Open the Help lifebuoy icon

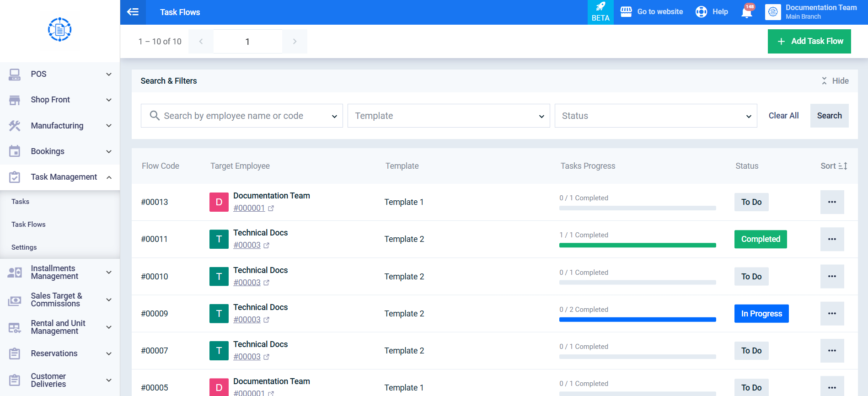(701, 12)
